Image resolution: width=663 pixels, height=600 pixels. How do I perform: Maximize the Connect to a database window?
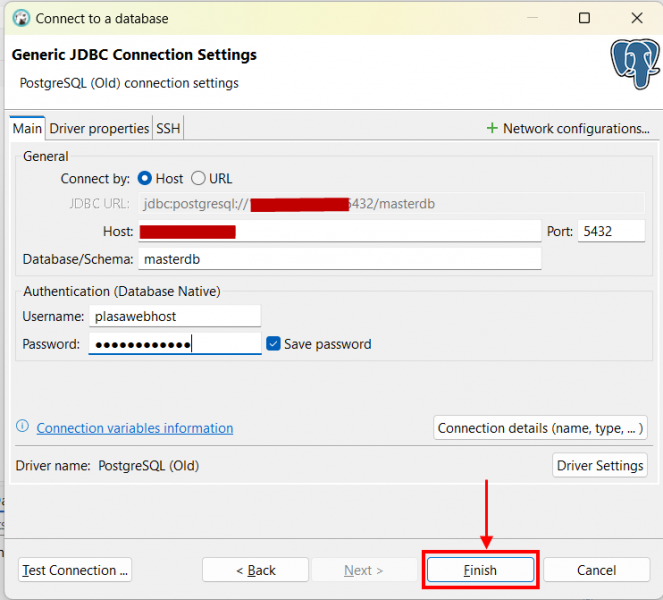coord(584,18)
